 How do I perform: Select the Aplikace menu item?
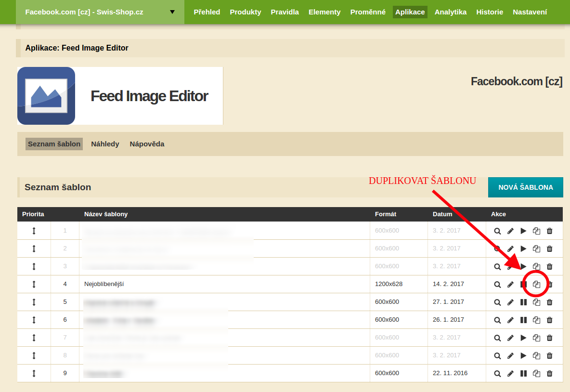coord(410,12)
